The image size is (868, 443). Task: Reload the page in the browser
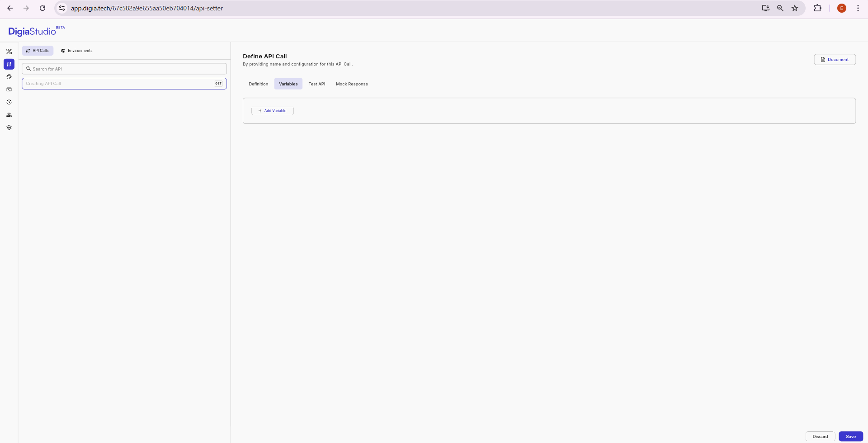[x=42, y=8]
